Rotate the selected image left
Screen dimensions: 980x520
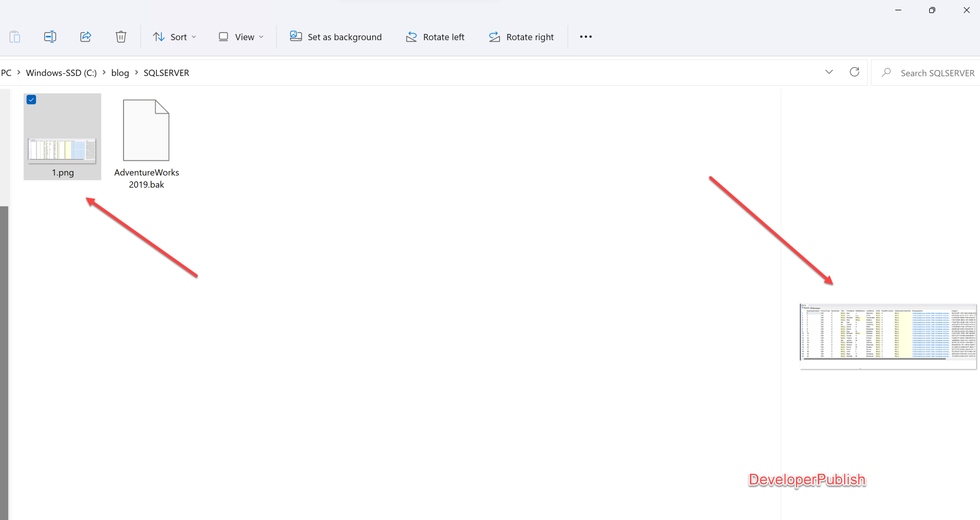pos(434,36)
